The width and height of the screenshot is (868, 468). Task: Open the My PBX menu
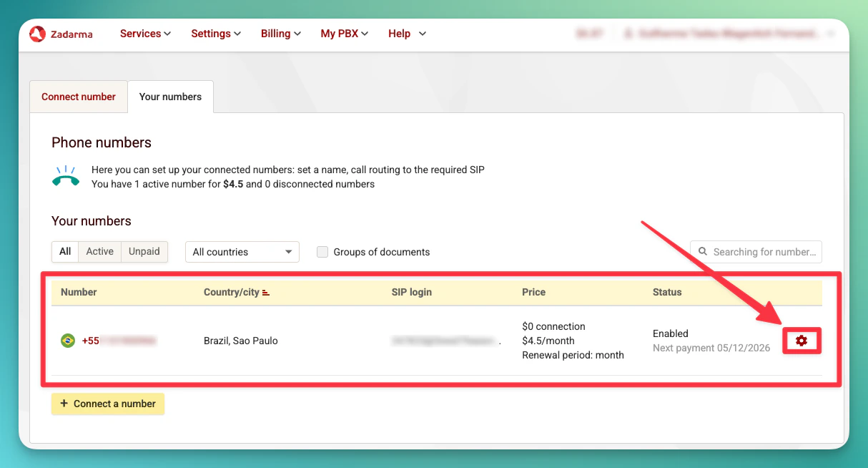[x=345, y=34]
